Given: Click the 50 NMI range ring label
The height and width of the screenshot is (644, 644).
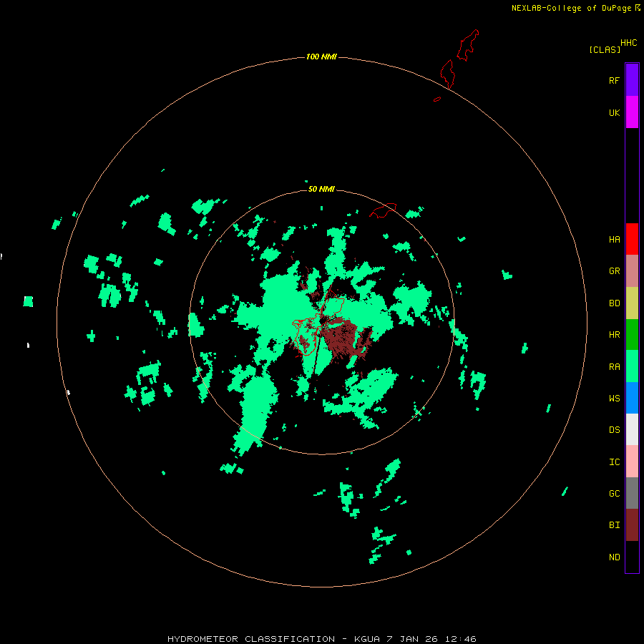Looking at the screenshot, I should pos(321,189).
